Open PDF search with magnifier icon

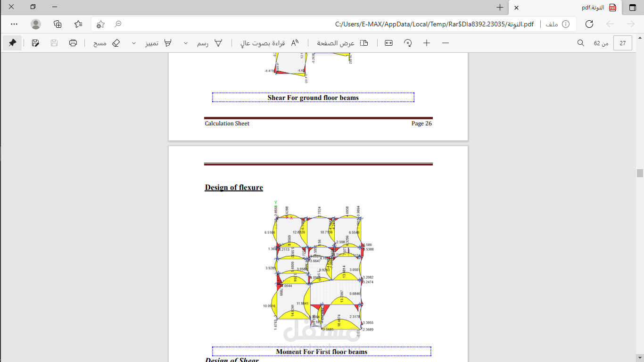[x=581, y=43]
